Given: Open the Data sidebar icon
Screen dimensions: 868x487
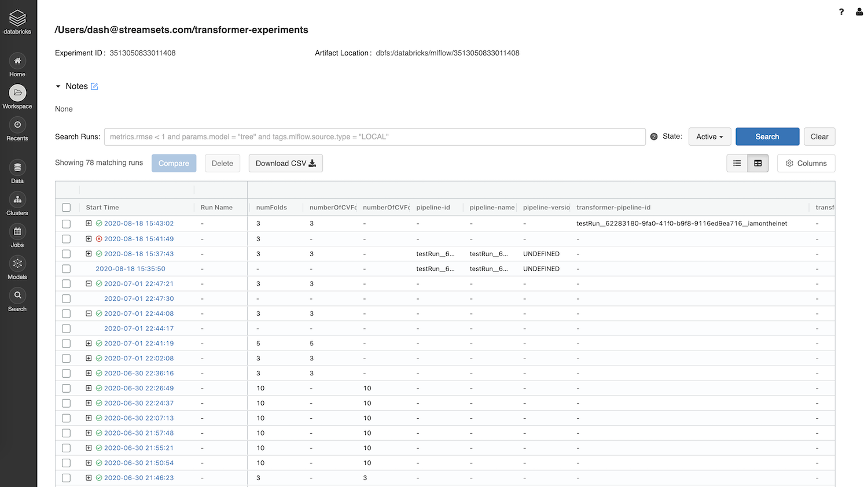Looking at the screenshot, I should click(x=17, y=168).
